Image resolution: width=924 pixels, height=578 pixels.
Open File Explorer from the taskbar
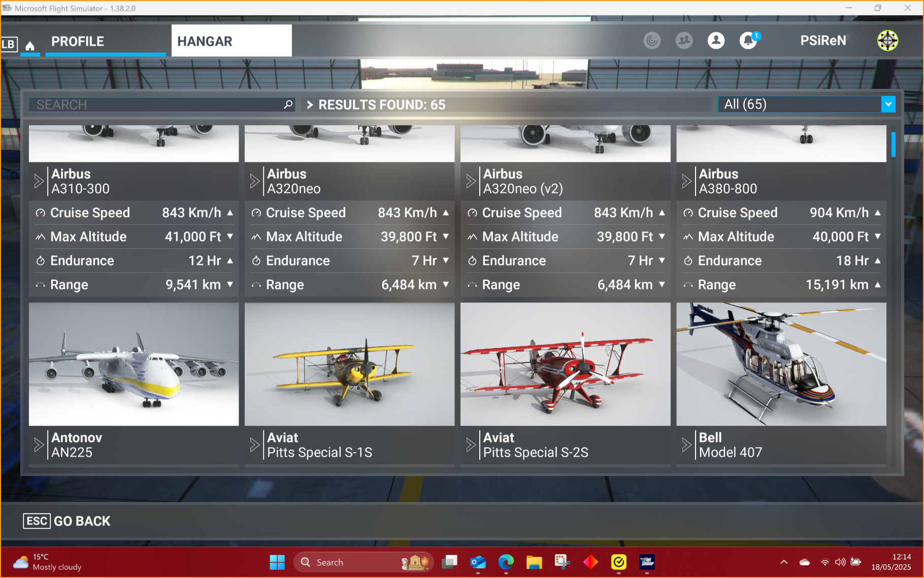click(x=534, y=562)
